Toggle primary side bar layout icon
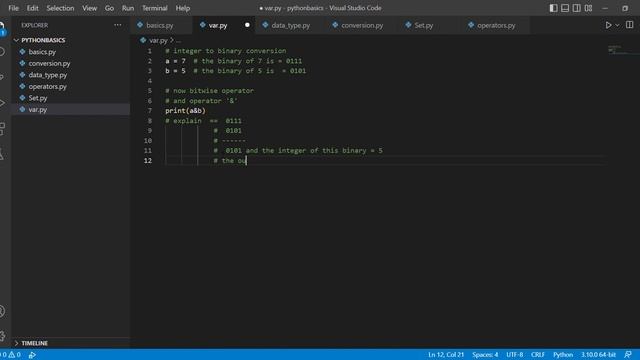640x360 pixels. point(553,8)
